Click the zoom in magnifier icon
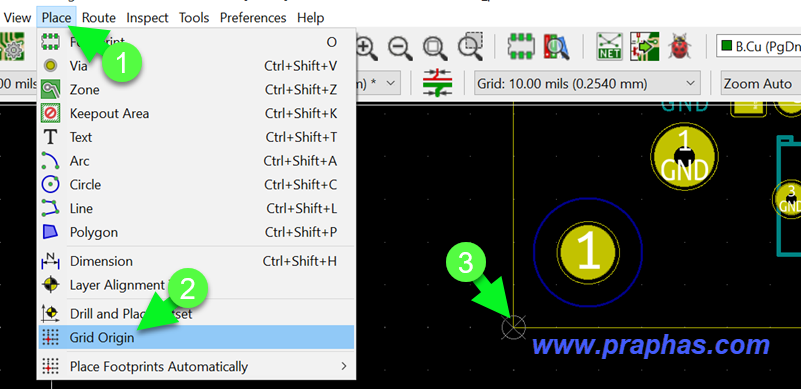This screenshot has height=389, width=801. click(x=366, y=48)
